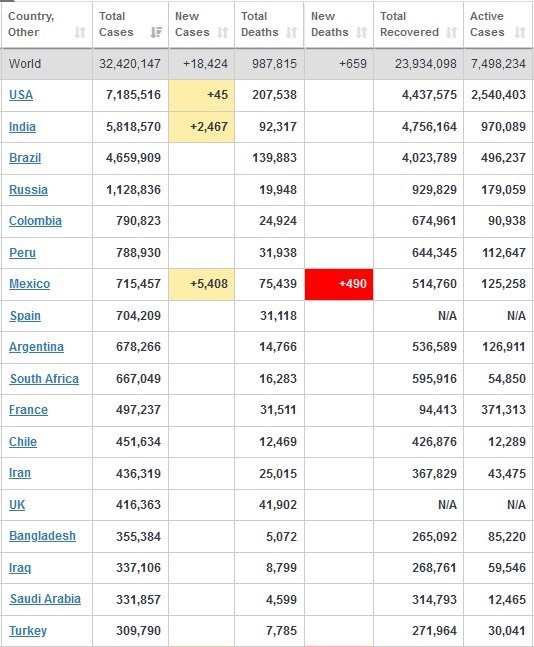534x647 pixels.
Task: Click Total Recovered sort icon
Action: coord(452,32)
